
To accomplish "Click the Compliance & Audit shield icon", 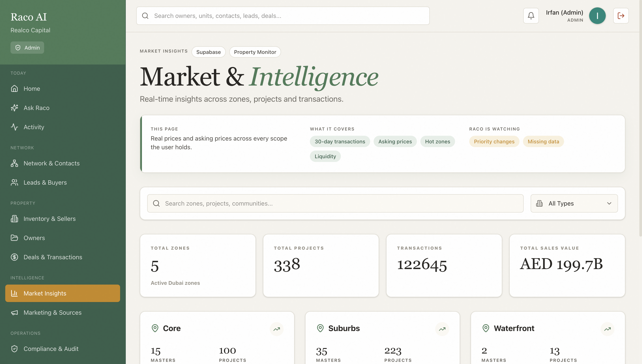I will coord(14,349).
